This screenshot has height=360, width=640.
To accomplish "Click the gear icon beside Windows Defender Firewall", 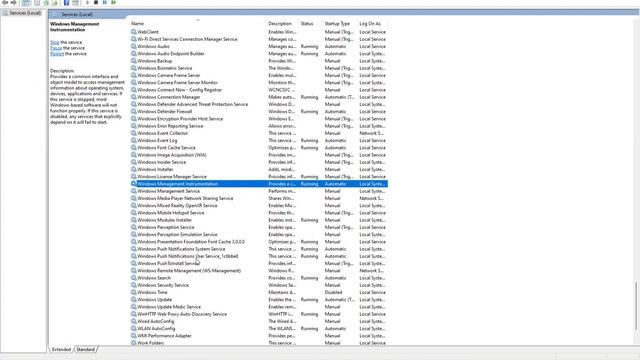I will (x=133, y=111).
